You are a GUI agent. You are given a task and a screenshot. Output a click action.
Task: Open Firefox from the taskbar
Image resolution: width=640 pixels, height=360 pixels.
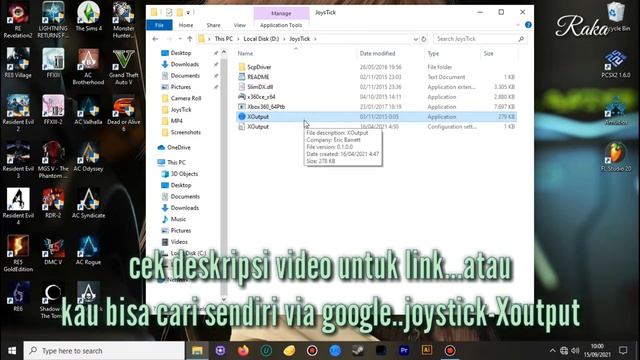click(x=243, y=351)
